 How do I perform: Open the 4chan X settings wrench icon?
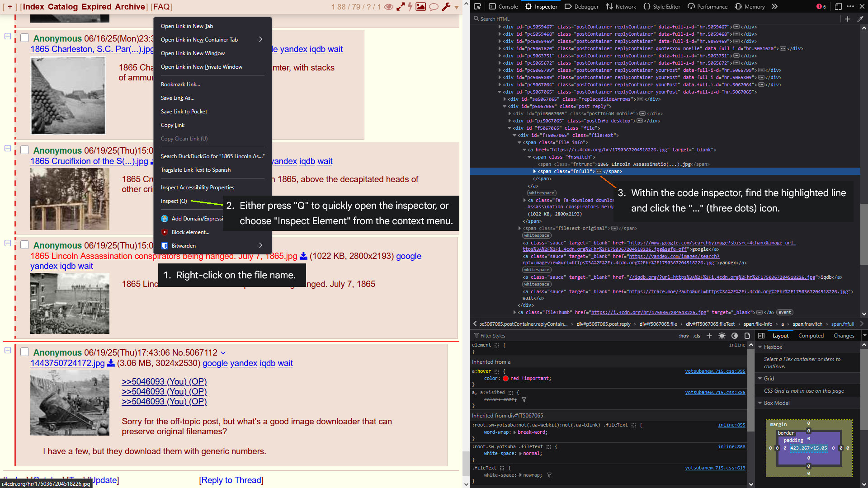coord(446,7)
